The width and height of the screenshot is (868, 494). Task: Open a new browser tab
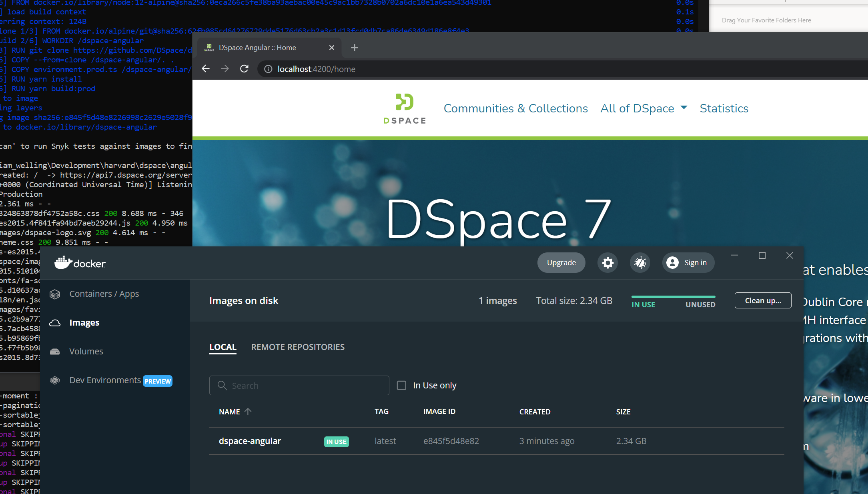click(354, 47)
